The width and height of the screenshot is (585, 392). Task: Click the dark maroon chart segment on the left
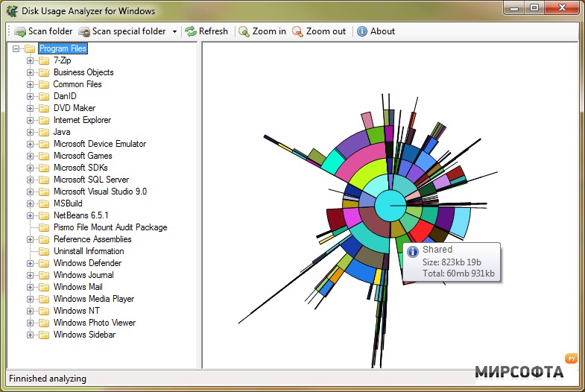point(336,218)
